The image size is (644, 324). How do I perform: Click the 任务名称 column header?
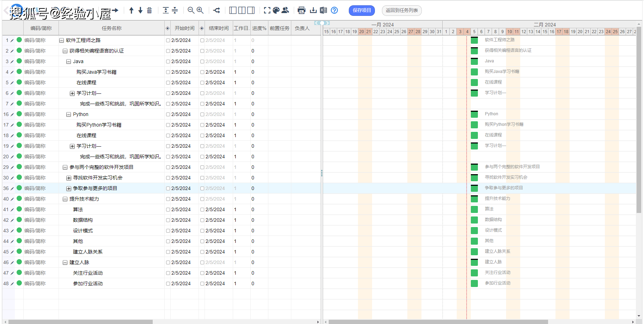point(111,28)
